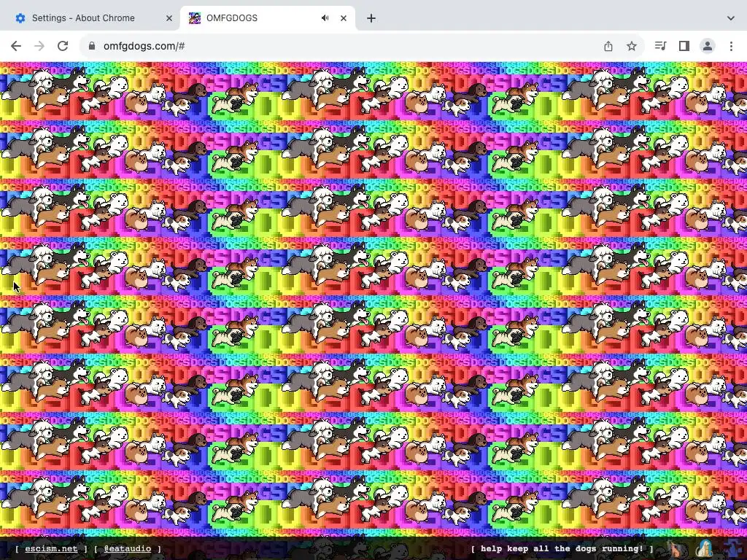Screen dimensions: 747x560
Task: Bookmark this page with the star icon
Action: pyautogui.click(x=632, y=46)
